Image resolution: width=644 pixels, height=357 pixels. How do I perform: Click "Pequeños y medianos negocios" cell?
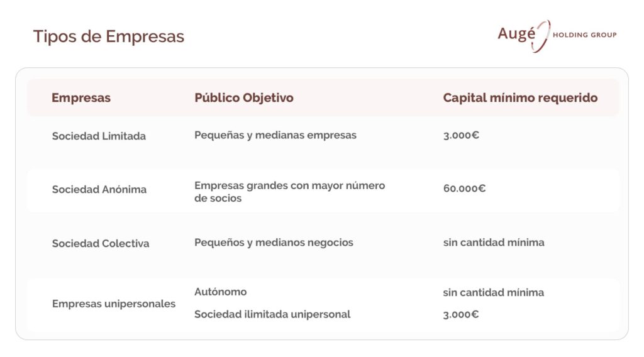(274, 242)
